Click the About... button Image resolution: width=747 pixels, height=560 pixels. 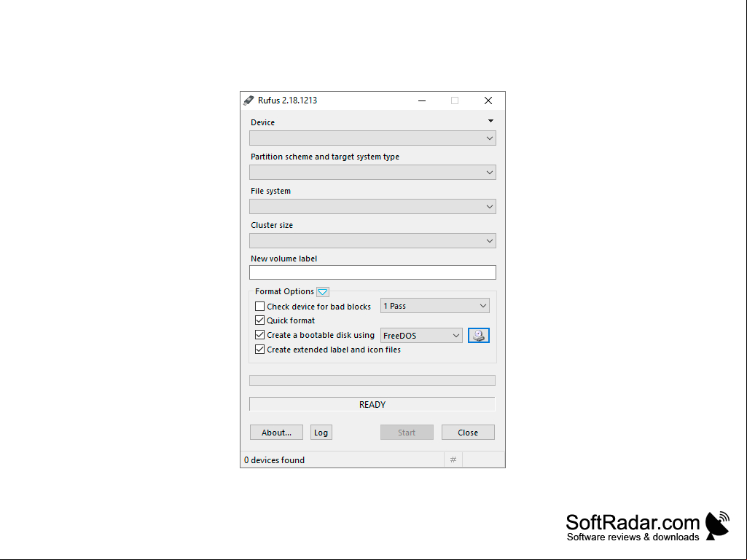click(276, 433)
